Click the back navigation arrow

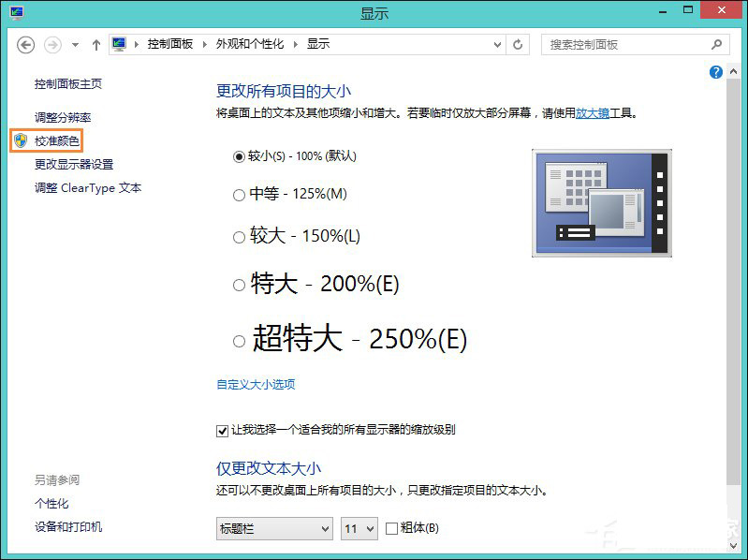click(x=26, y=45)
